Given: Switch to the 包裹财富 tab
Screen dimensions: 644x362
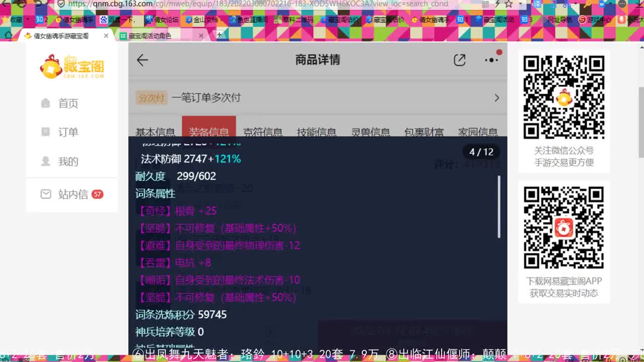Looking at the screenshot, I should coord(424,132).
